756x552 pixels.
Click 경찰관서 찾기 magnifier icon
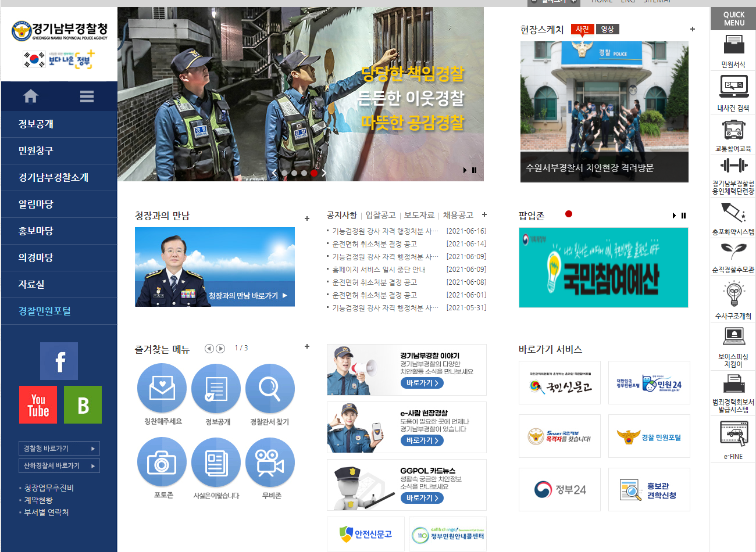pos(270,388)
